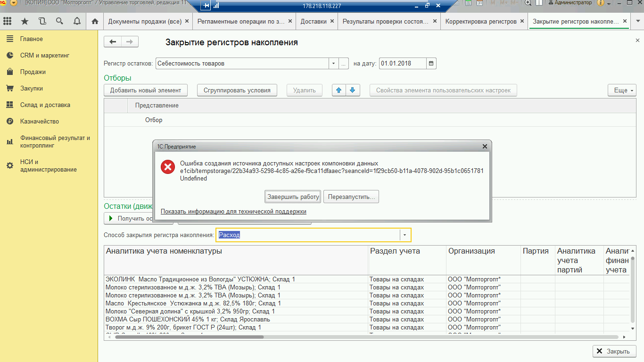Click the НСИ и администрирование gear icon

click(x=10, y=165)
